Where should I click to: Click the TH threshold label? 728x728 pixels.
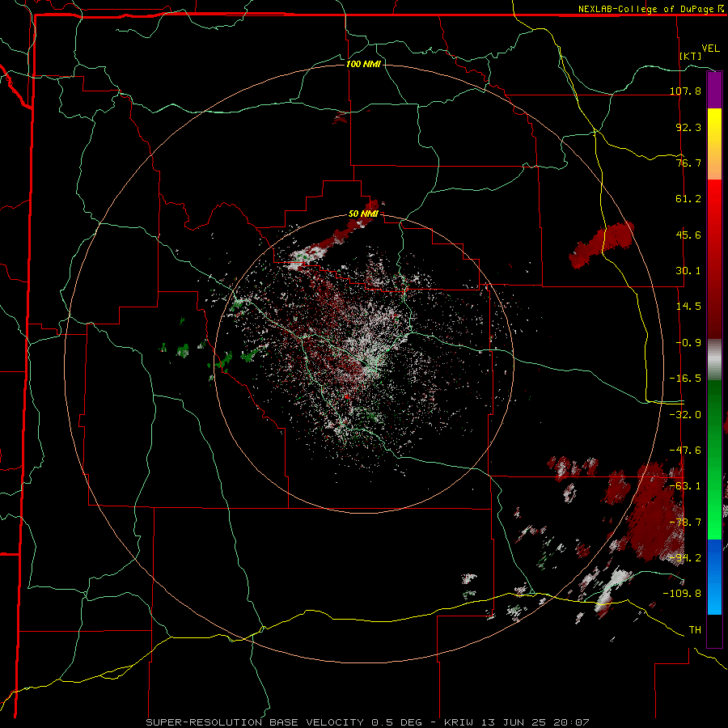point(695,630)
